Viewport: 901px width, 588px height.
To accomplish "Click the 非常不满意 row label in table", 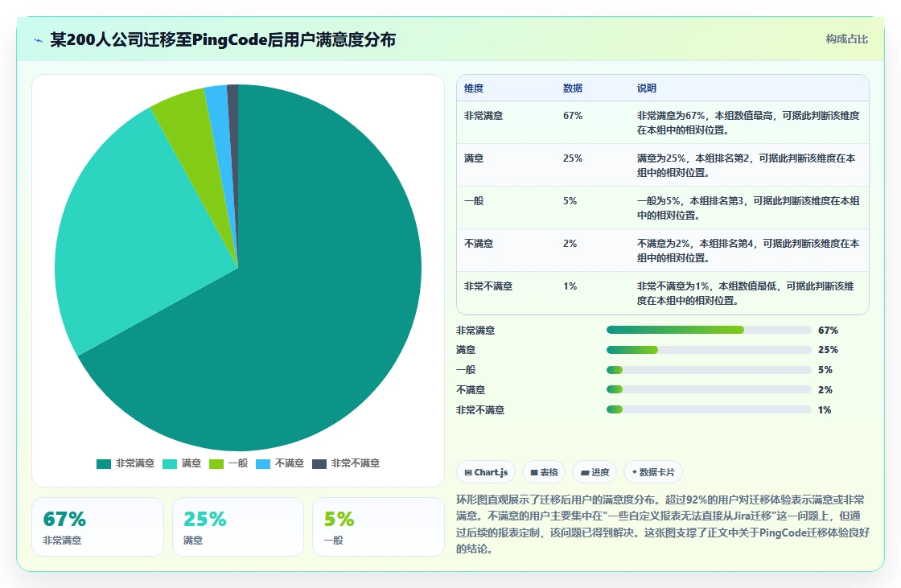I will coord(488,286).
